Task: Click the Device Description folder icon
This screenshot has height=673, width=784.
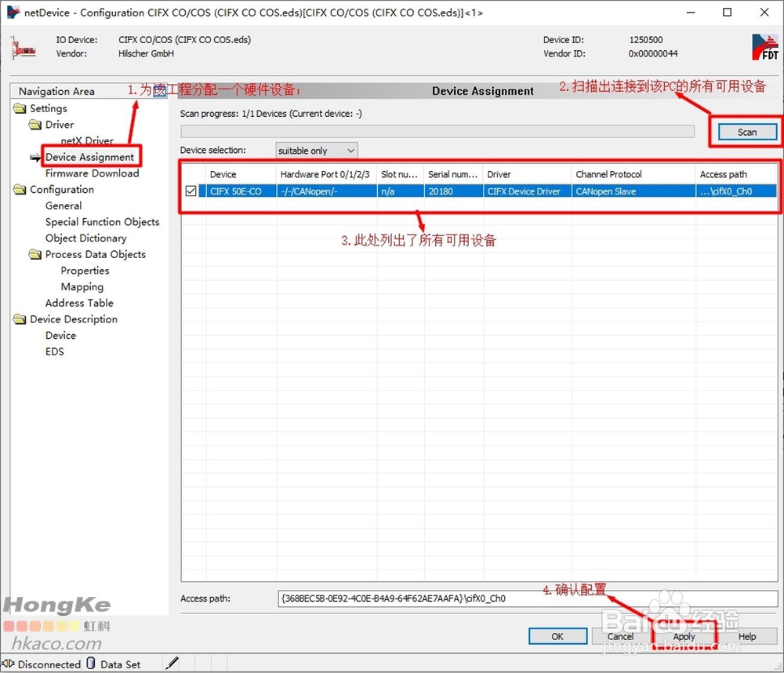Action: 20,319
